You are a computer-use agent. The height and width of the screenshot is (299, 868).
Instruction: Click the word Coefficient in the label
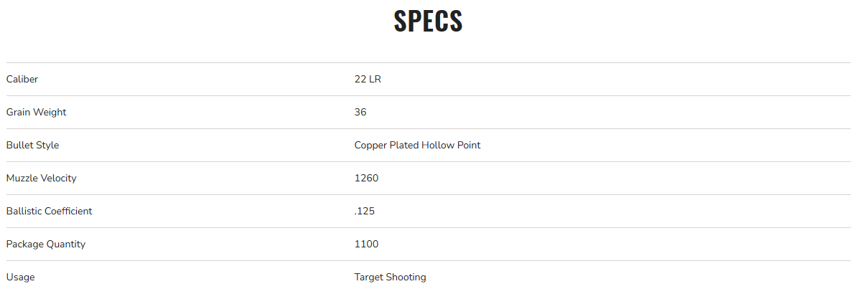(x=70, y=212)
